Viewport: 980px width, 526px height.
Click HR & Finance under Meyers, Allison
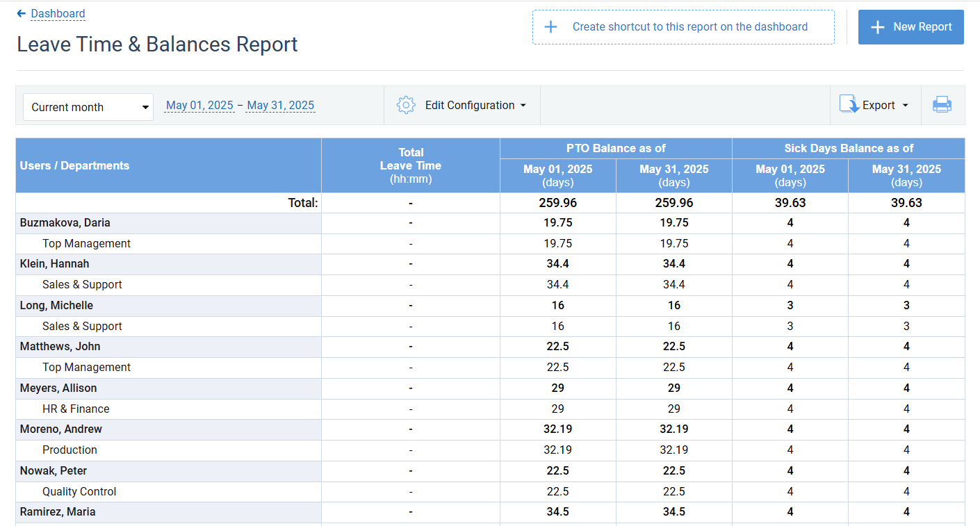(x=76, y=409)
